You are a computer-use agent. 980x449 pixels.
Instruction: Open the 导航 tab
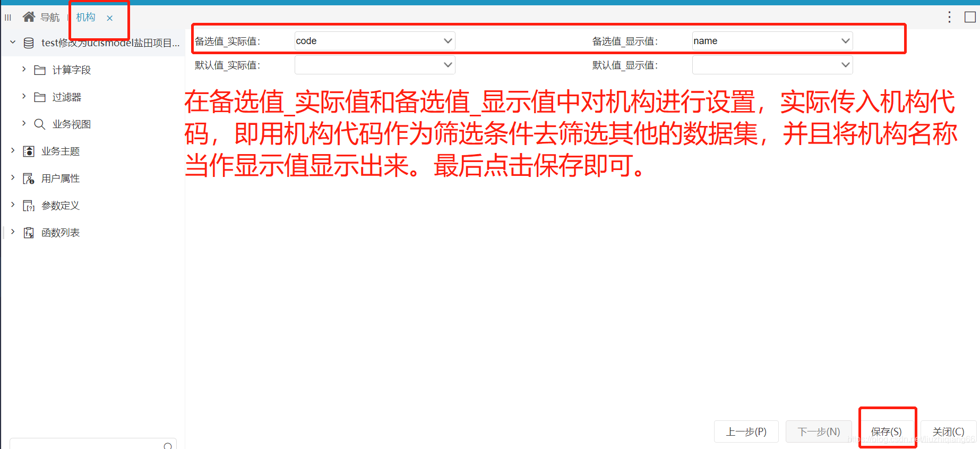(x=50, y=18)
